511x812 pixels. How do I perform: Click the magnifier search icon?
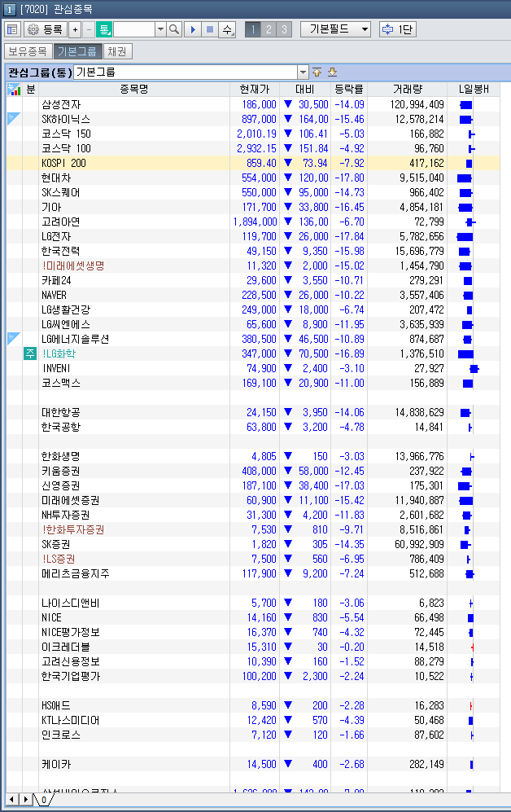pyautogui.click(x=174, y=29)
